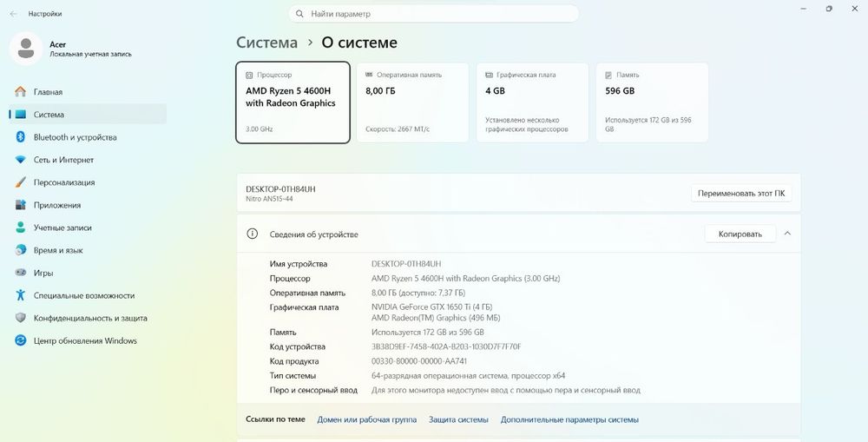Click the Система breadcrumb link
This screenshot has height=442, width=868.
[266, 43]
